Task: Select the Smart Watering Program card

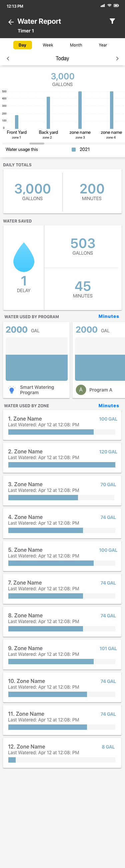Action: pyautogui.click(x=36, y=360)
